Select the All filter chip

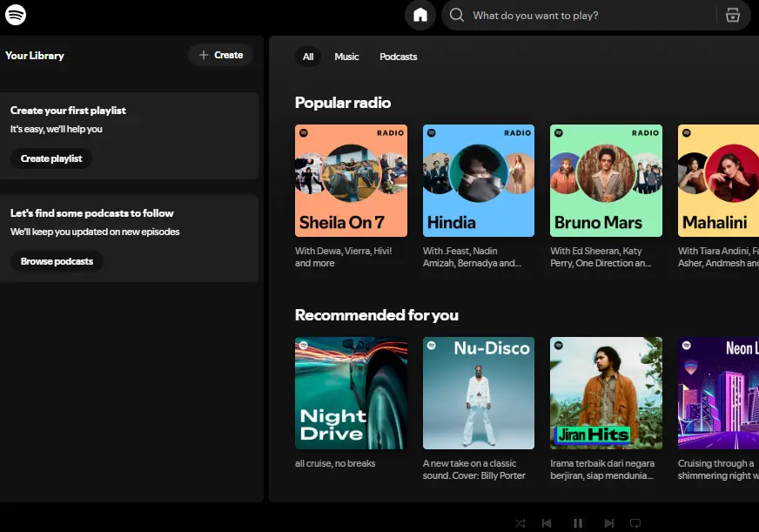308,57
